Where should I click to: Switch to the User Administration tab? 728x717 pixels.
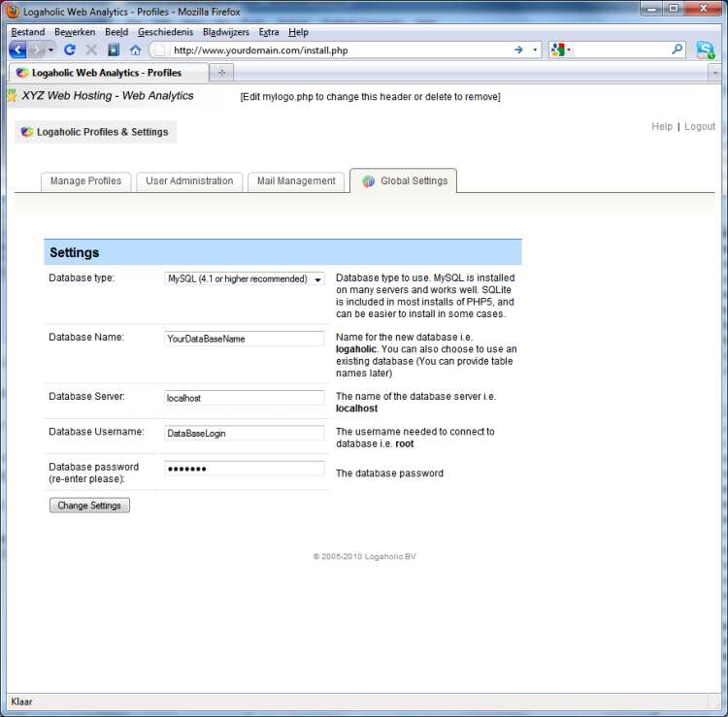click(x=189, y=181)
